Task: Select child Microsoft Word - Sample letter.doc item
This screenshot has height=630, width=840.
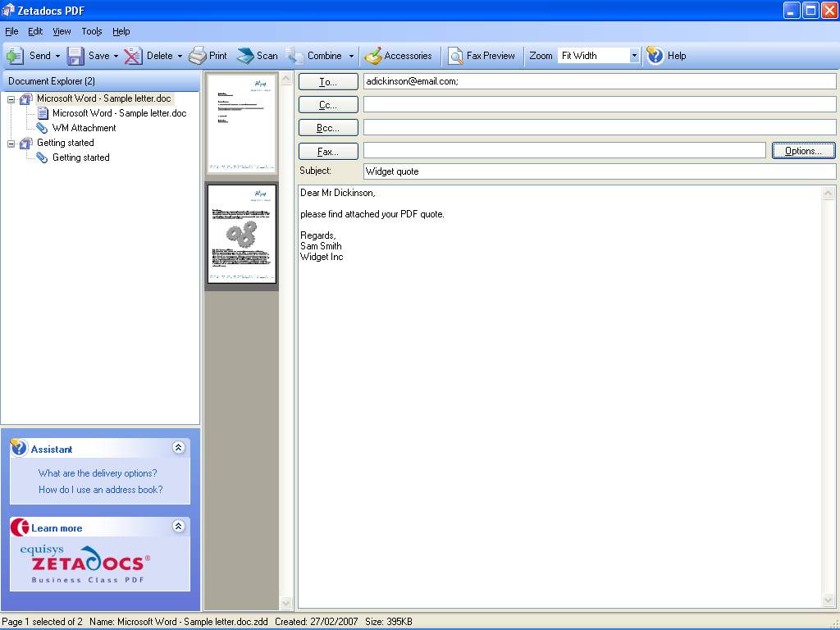Action: click(119, 113)
